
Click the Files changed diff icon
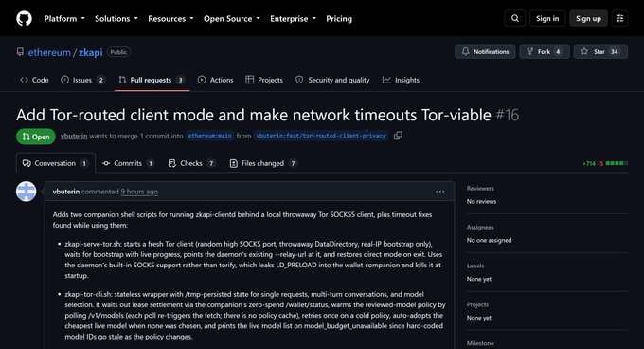(x=233, y=163)
